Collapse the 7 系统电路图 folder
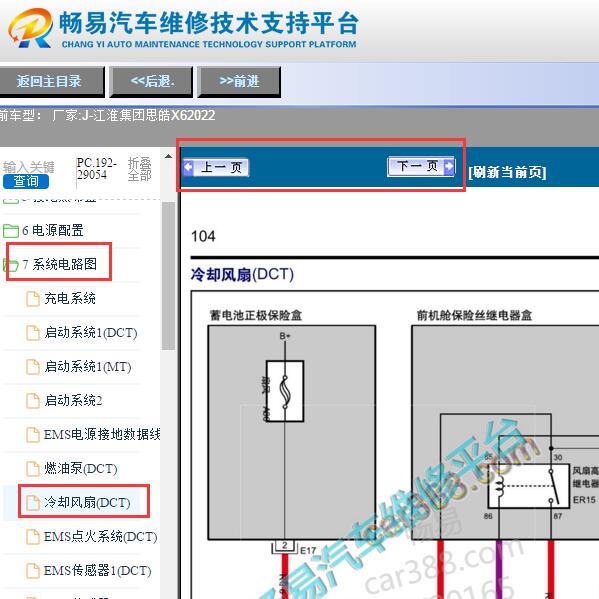 [x=60, y=264]
